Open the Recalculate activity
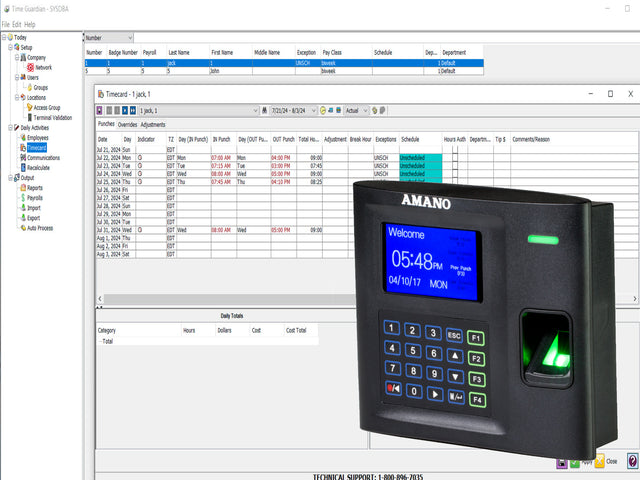Screen dimensions: 640x480 (x=38, y=167)
